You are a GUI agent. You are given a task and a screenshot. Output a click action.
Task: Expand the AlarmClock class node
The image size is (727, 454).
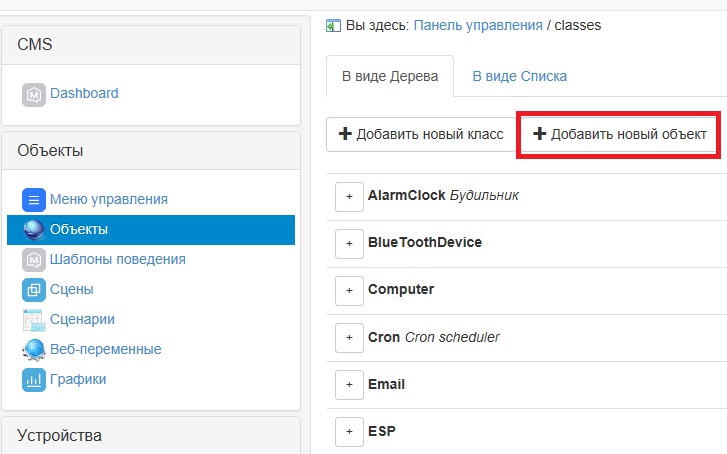pyautogui.click(x=349, y=196)
